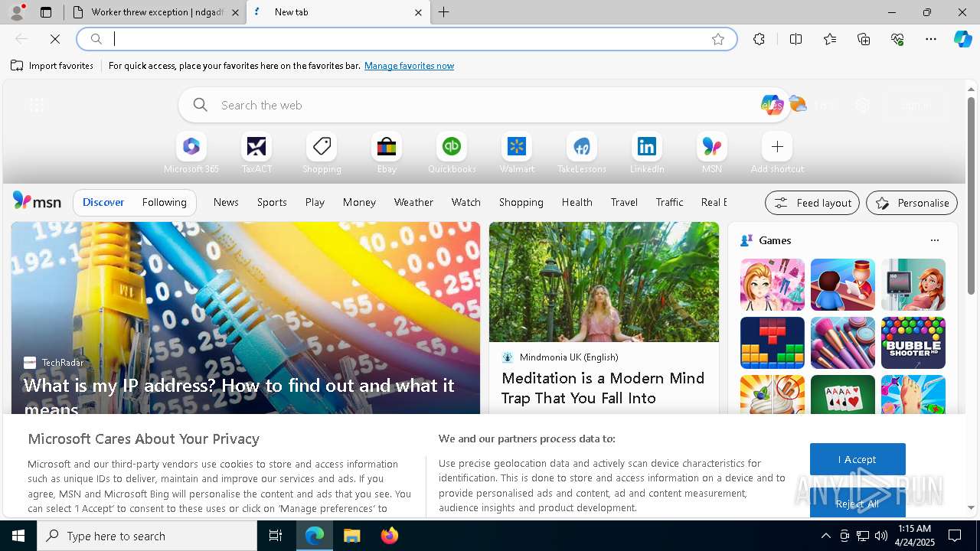This screenshot has width=980, height=551.
Task: Open the Shopping shortcut tile
Action: pyautogui.click(x=322, y=153)
